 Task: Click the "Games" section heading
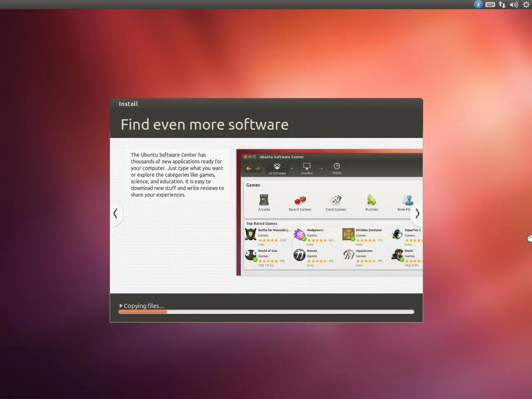click(x=253, y=185)
